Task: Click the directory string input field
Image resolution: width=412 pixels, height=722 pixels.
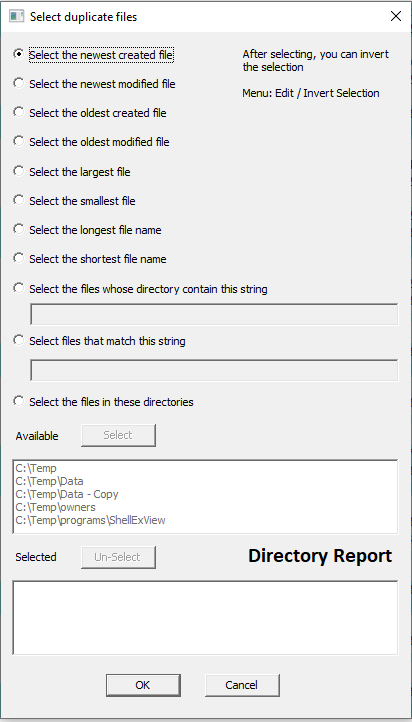Action: tap(214, 314)
